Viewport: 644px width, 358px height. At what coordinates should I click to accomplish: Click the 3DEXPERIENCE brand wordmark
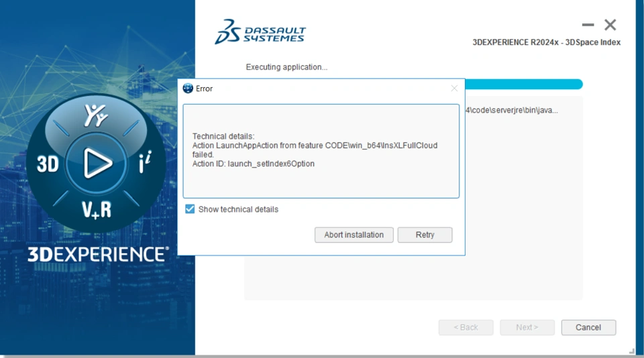click(x=98, y=254)
